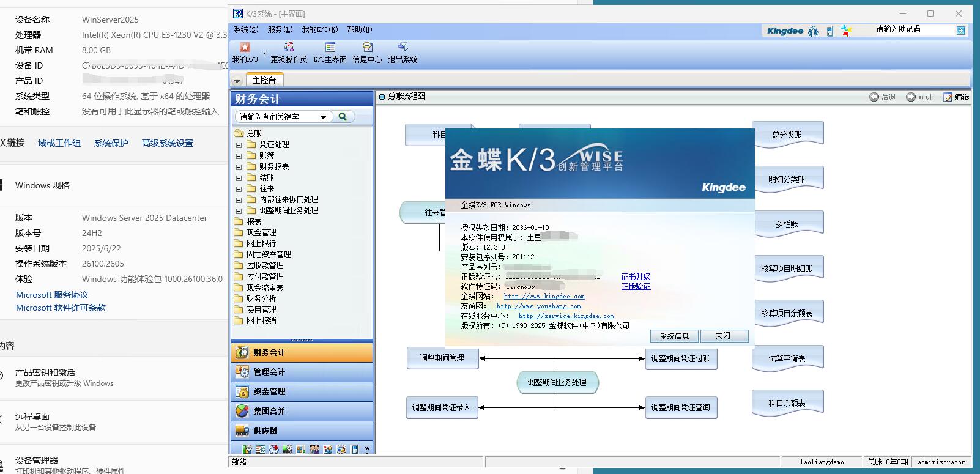
Task: Expand the 结账 tree node
Action: (239, 178)
